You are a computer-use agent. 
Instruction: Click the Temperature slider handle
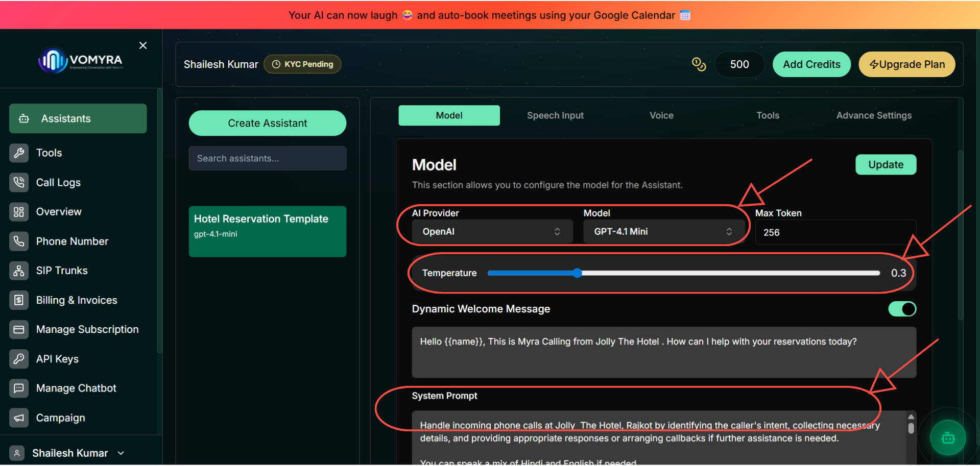(577, 273)
